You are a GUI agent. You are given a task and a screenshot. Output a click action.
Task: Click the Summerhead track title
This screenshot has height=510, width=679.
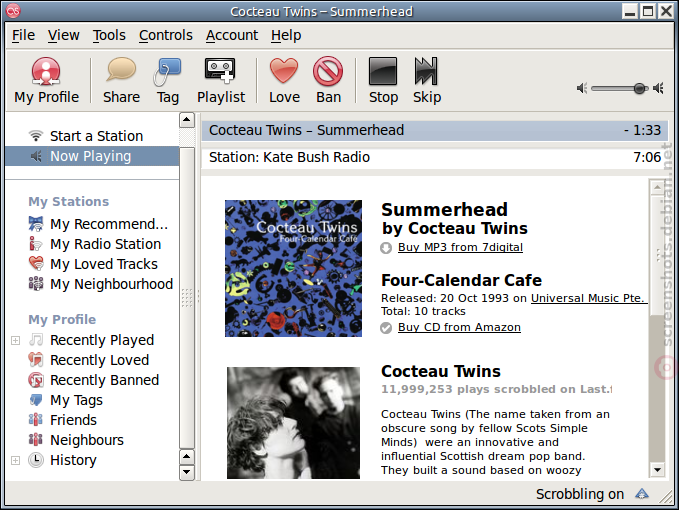tap(444, 210)
